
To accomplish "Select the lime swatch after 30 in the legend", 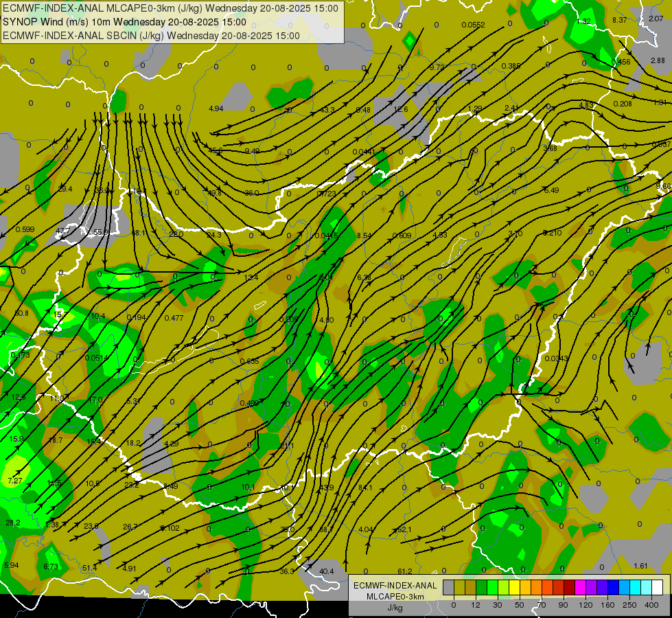I will click(x=503, y=587).
